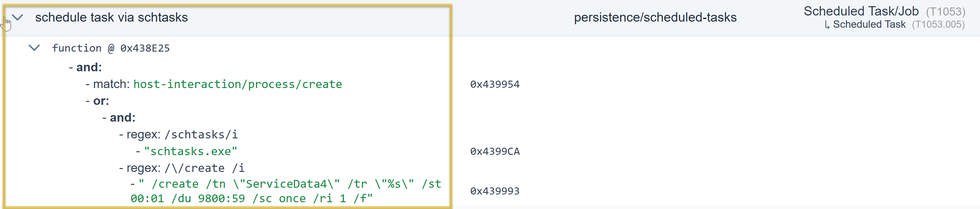Screen dimensions: 980x209
Task: Collapse the 'schedule task via schtasks' rule chevron
Action: click(x=18, y=17)
